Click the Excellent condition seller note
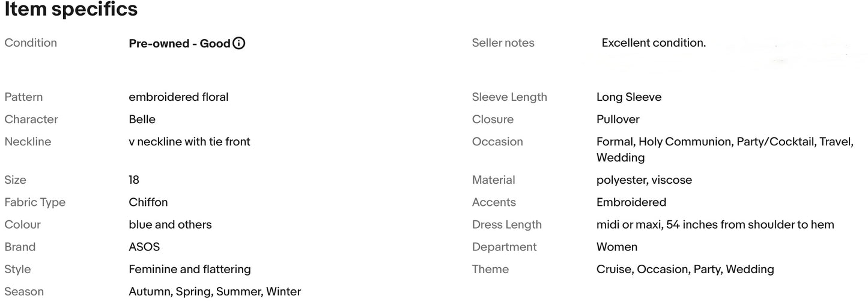Screen dimensions: 868x305 point(653,43)
